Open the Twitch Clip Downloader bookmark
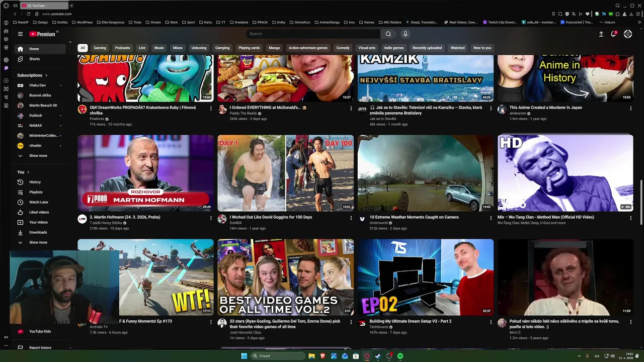 point(500,22)
